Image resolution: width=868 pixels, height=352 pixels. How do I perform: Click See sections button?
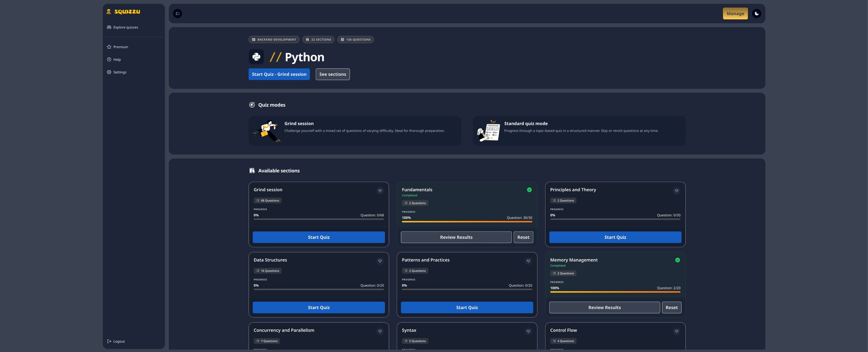(332, 74)
